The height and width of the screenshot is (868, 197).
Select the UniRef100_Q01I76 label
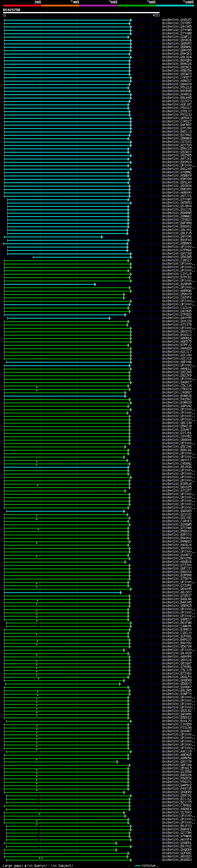pos(177,209)
